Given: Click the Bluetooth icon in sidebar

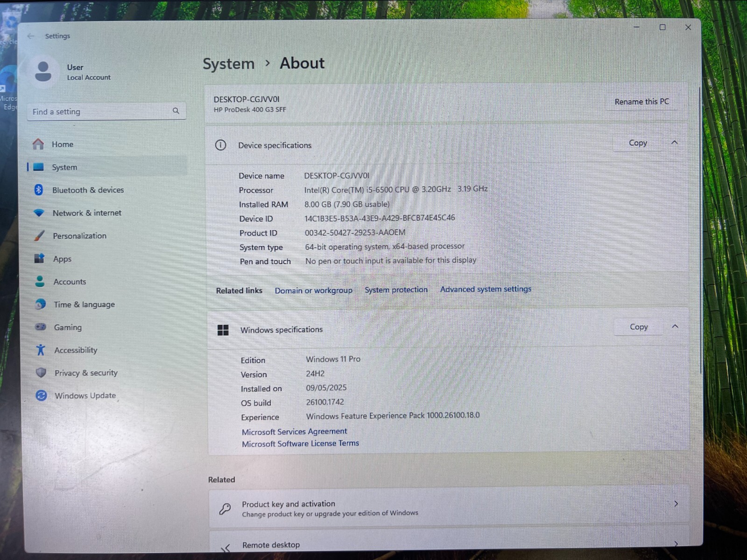Looking at the screenshot, I should click(39, 189).
